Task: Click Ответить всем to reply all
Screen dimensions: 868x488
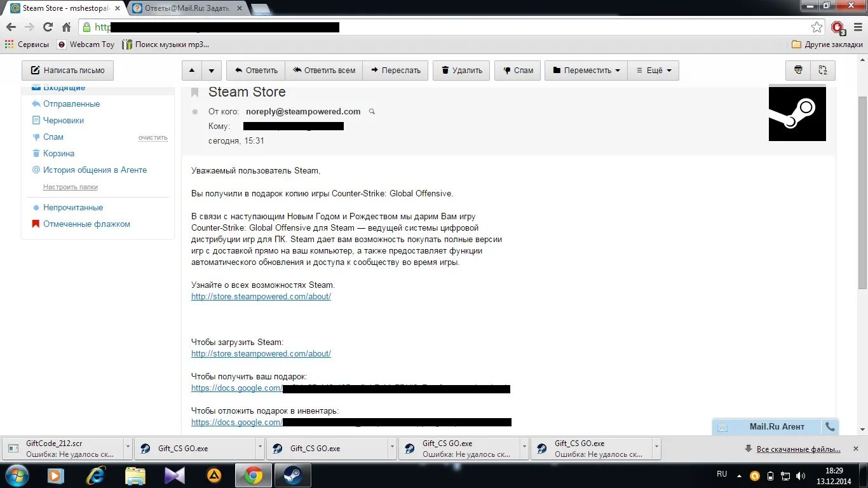Action: pyautogui.click(x=324, y=71)
